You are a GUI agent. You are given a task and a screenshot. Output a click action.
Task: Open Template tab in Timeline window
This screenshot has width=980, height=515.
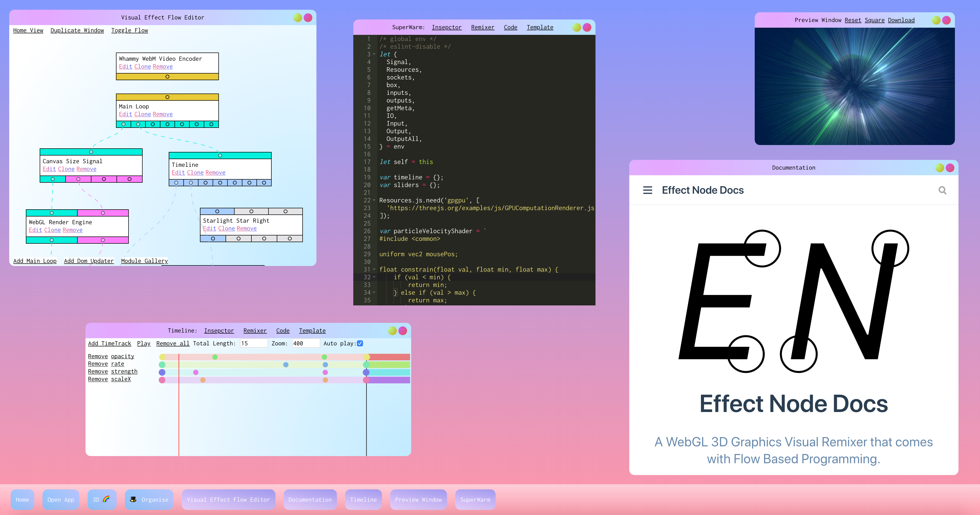point(312,330)
